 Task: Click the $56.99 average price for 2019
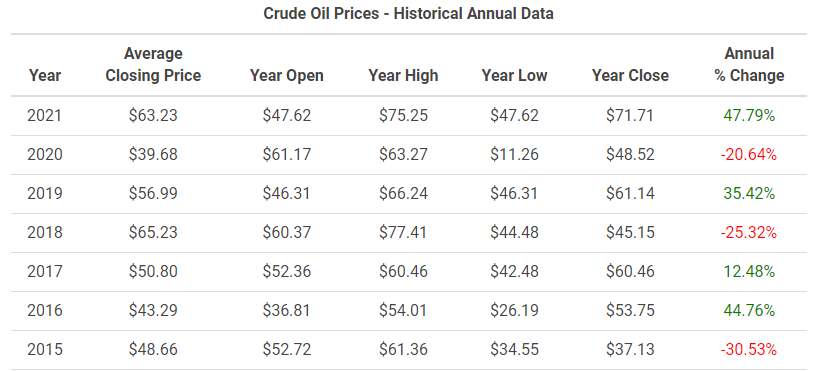coord(153,194)
